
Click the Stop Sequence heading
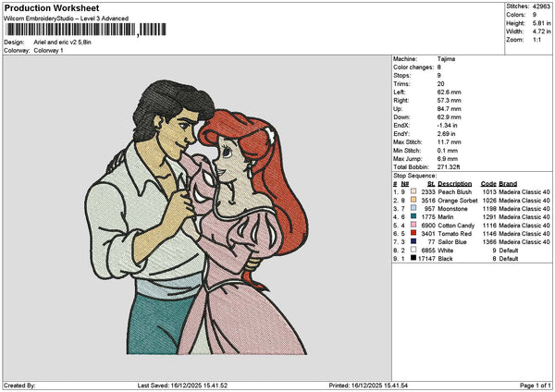tap(414, 176)
